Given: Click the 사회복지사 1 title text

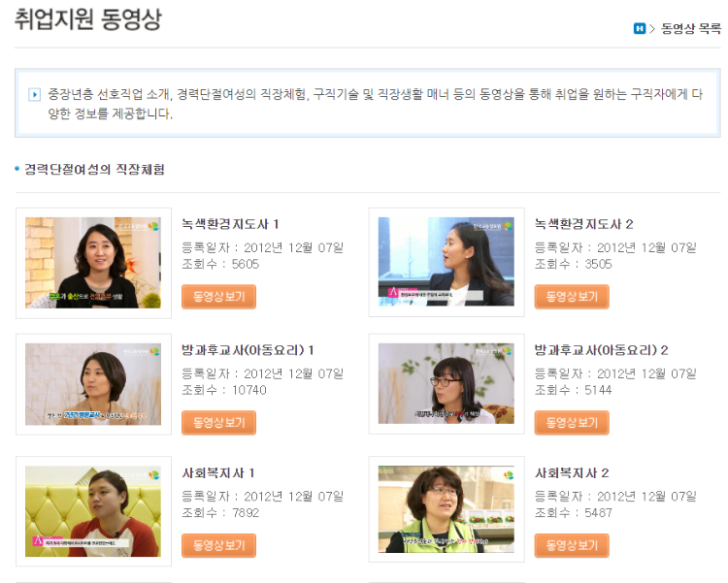Looking at the screenshot, I should [x=218, y=473].
